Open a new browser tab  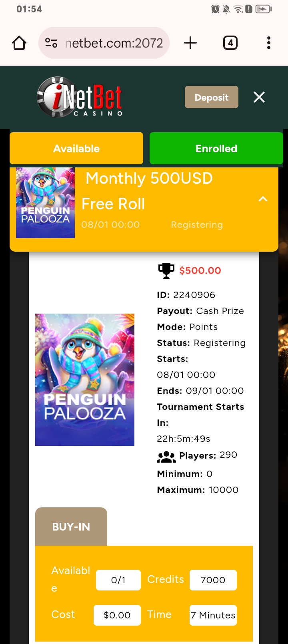pyautogui.click(x=190, y=43)
